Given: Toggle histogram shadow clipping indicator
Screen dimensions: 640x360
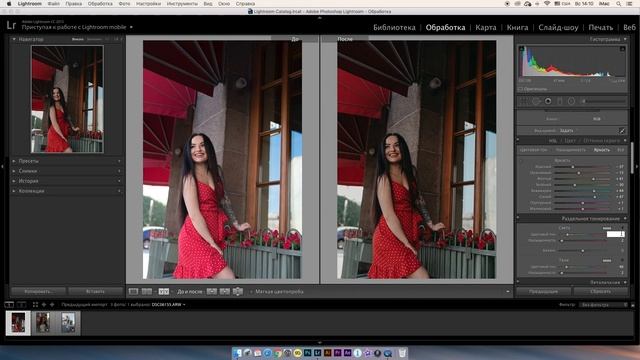Looking at the screenshot, I should (x=521, y=49).
